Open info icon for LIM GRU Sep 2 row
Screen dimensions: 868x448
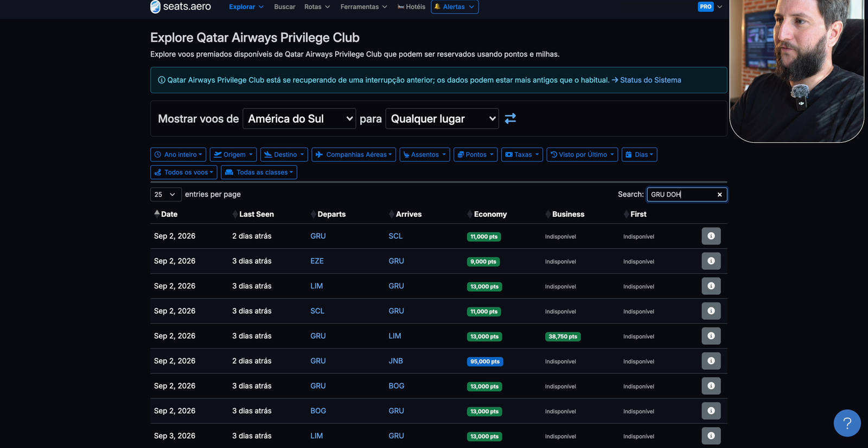coord(711,286)
